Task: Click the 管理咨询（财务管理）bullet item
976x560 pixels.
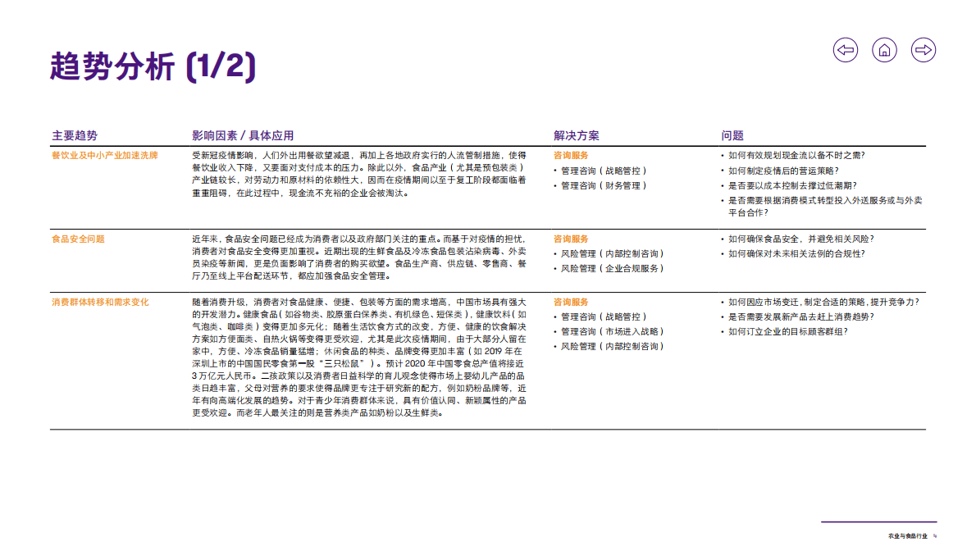Action: click(x=604, y=186)
